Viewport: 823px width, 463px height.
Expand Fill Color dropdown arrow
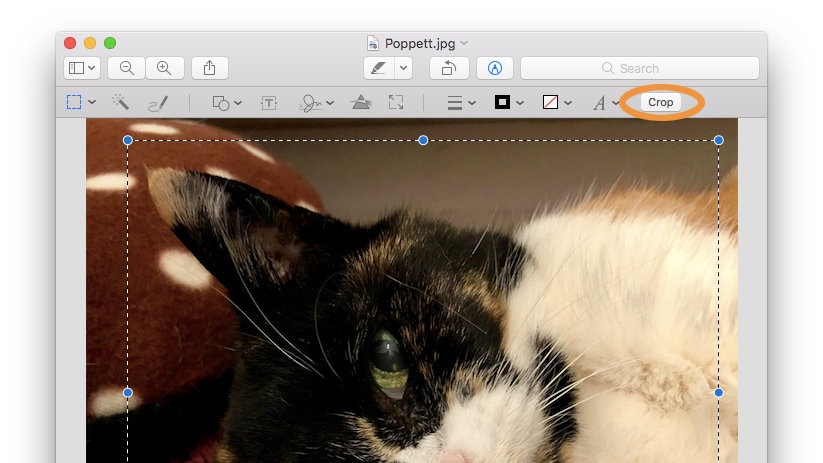[568, 103]
